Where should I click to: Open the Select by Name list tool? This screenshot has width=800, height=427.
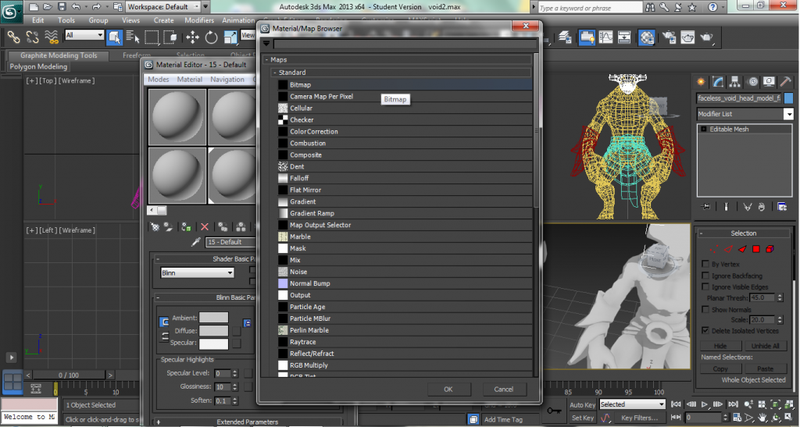point(133,37)
